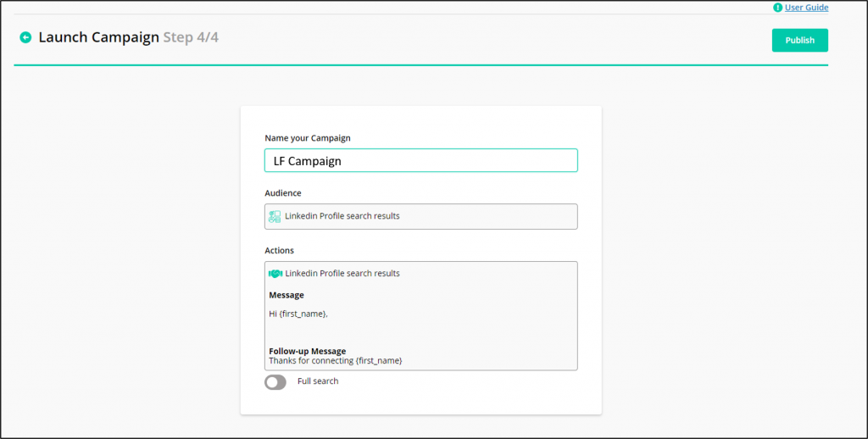Click the audience icon in Audience field

tap(275, 216)
